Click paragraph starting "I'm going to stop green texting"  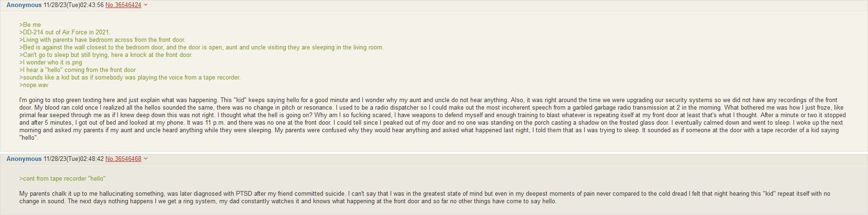click(x=433, y=119)
